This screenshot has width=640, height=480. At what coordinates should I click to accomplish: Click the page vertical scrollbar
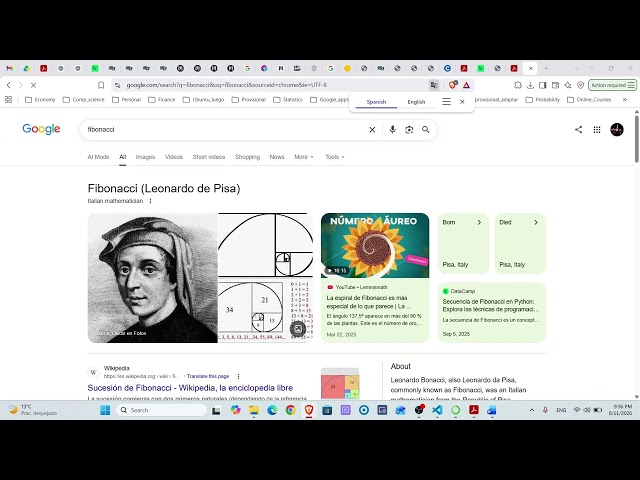[636, 139]
